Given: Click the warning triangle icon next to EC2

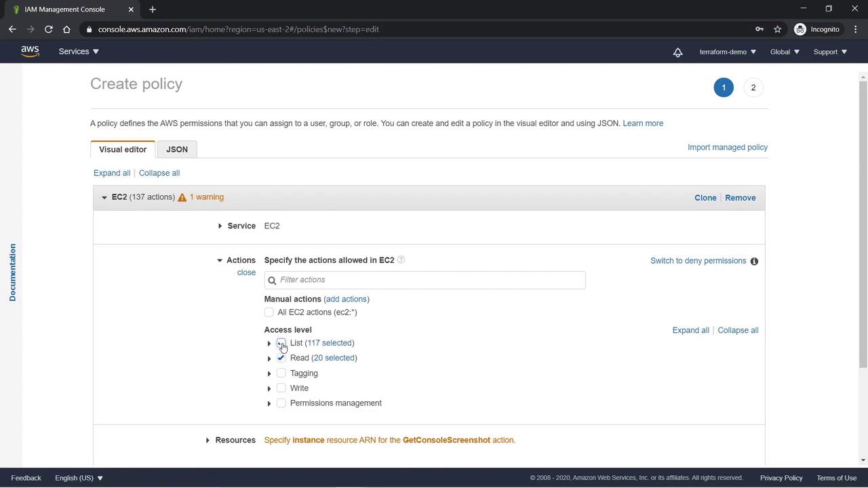Looking at the screenshot, I should tap(182, 197).
